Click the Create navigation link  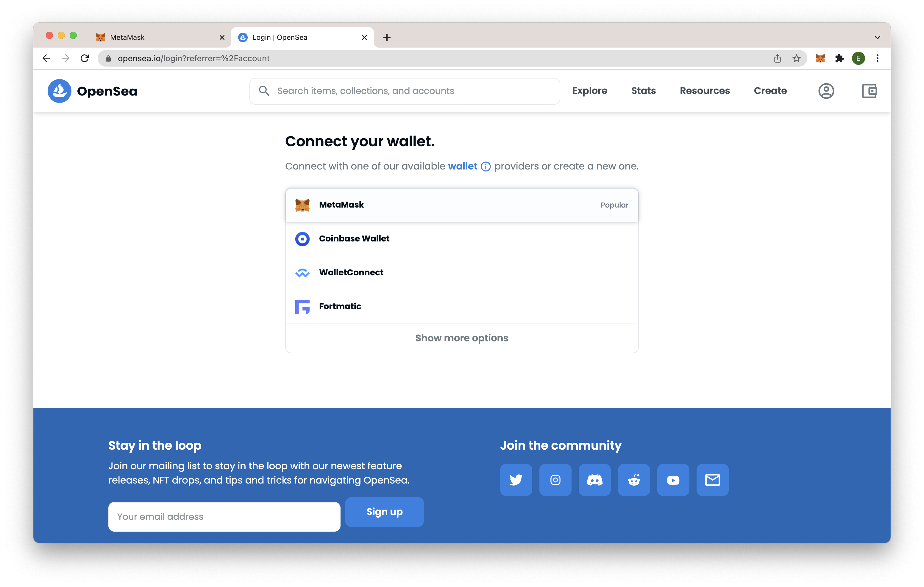770,91
